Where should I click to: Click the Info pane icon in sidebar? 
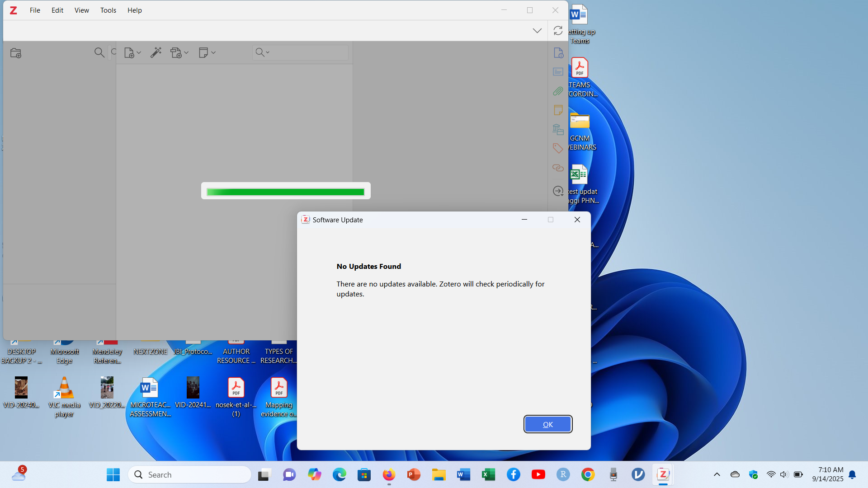click(558, 53)
